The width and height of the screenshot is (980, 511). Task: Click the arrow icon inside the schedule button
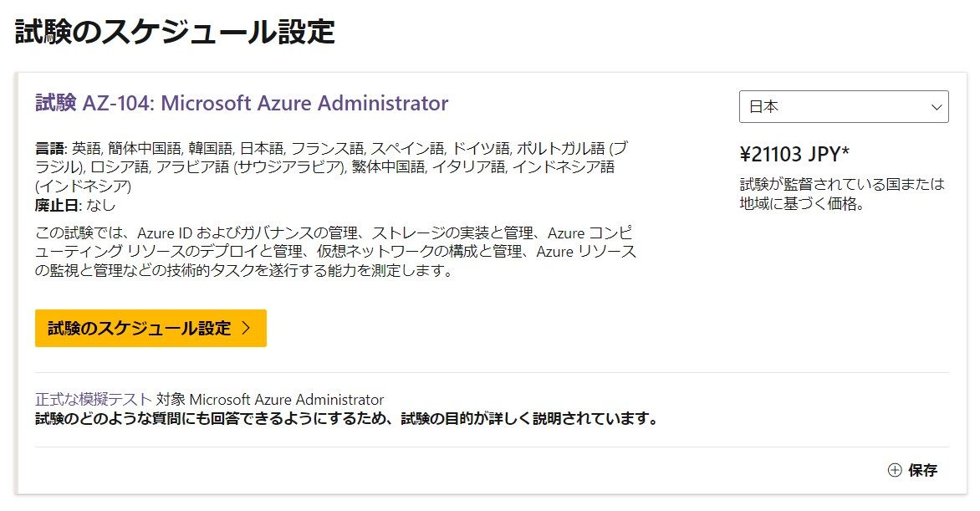(246, 328)
